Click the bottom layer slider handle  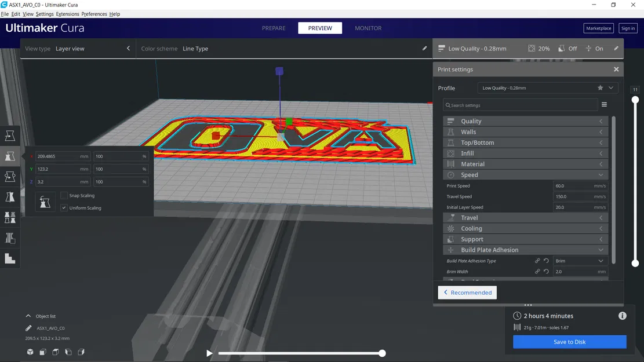(635, 263)
